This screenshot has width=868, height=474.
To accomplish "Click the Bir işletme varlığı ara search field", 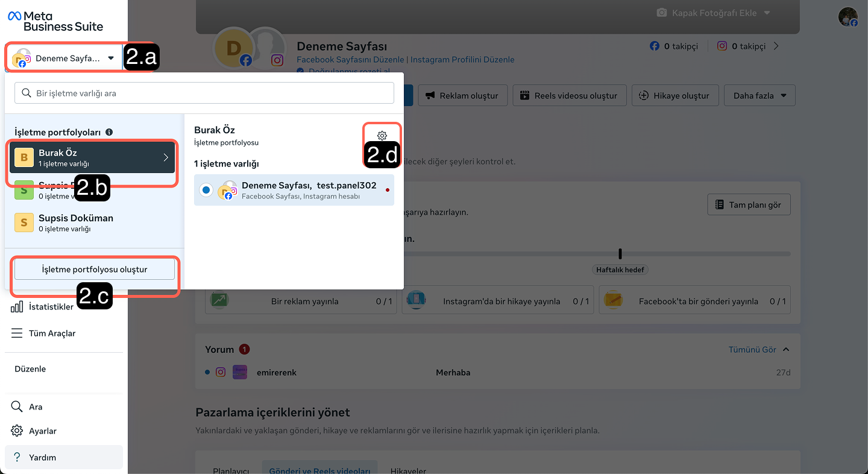I will coord(204,93).
